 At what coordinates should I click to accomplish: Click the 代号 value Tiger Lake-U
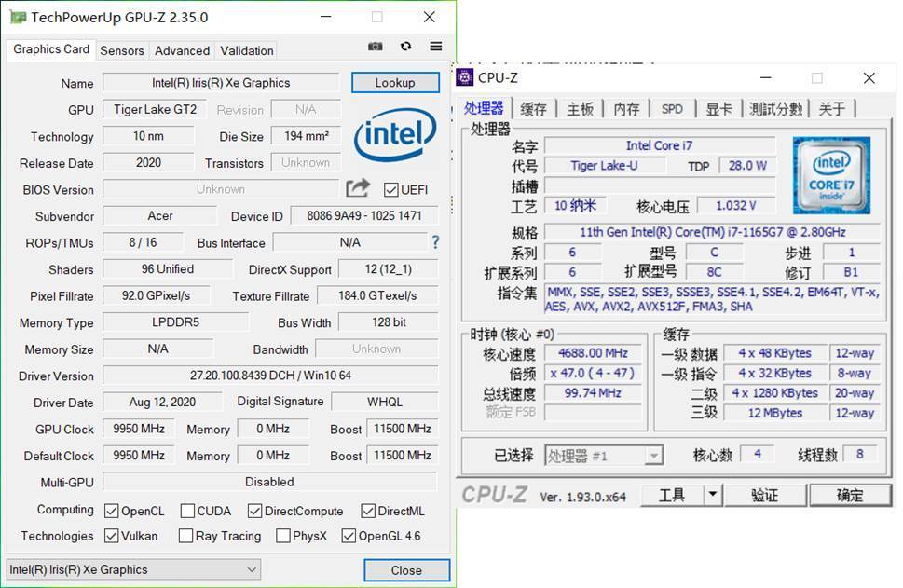tap(604, 166)
